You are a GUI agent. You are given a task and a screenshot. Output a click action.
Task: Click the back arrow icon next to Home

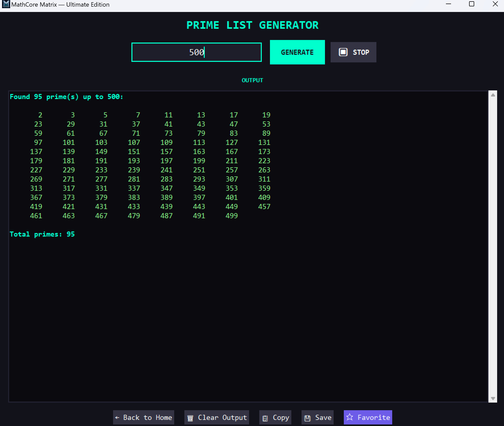point(117,418)
